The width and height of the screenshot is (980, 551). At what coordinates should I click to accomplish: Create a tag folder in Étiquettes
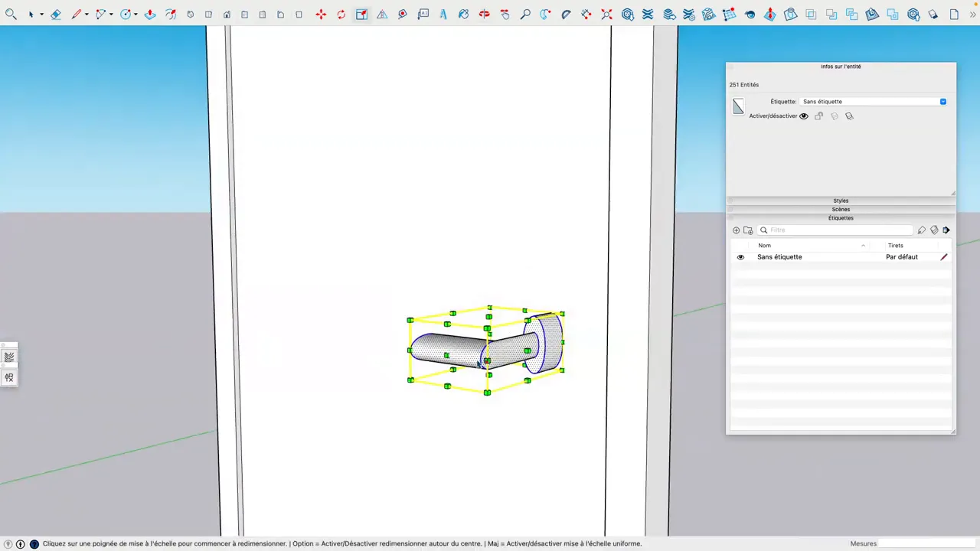coord(748,230)
